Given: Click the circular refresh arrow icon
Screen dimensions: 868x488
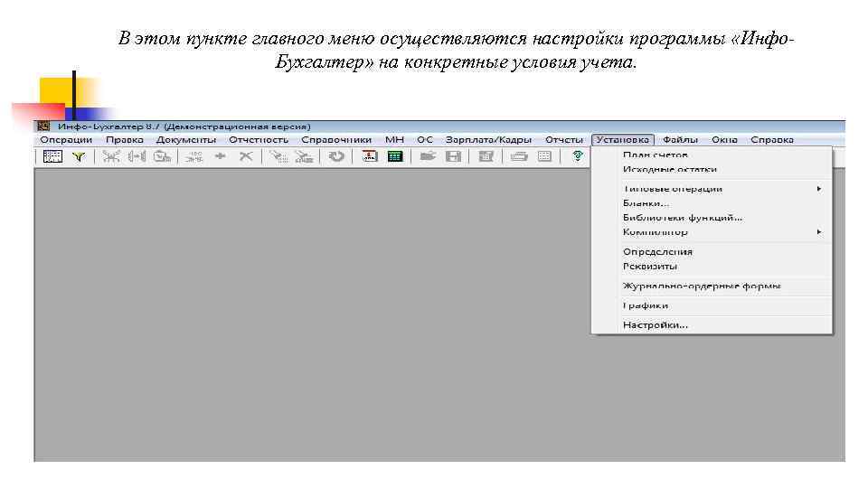Looking at the screenshot, I should (x=336, y=156).
